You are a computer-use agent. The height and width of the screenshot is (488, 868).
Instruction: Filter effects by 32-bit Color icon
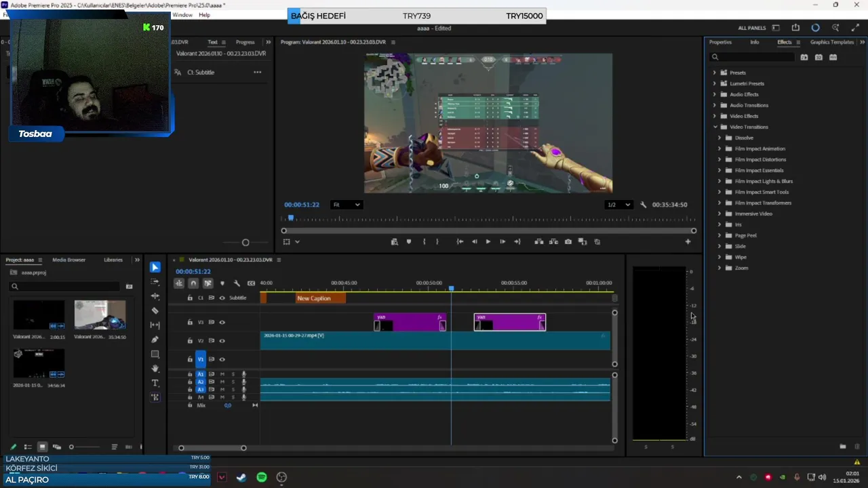(x=818, y=58)
